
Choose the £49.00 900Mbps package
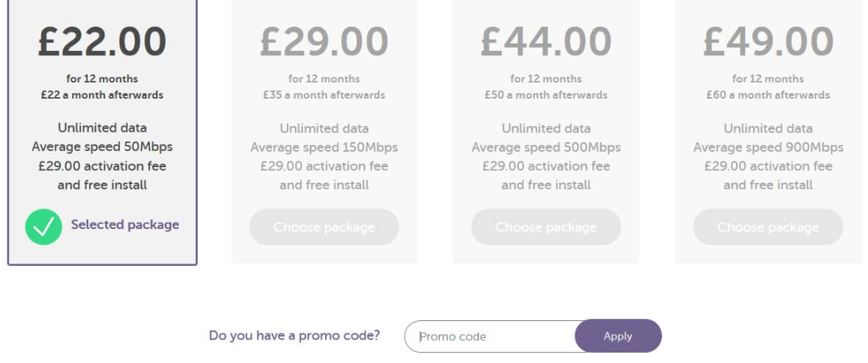click(768, 227)
